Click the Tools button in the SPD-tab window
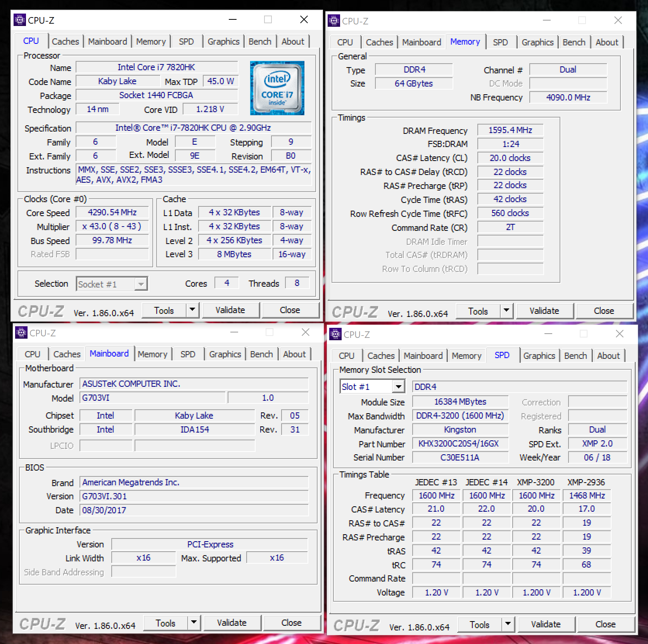 pyautogui.click(x=480, y=625)
